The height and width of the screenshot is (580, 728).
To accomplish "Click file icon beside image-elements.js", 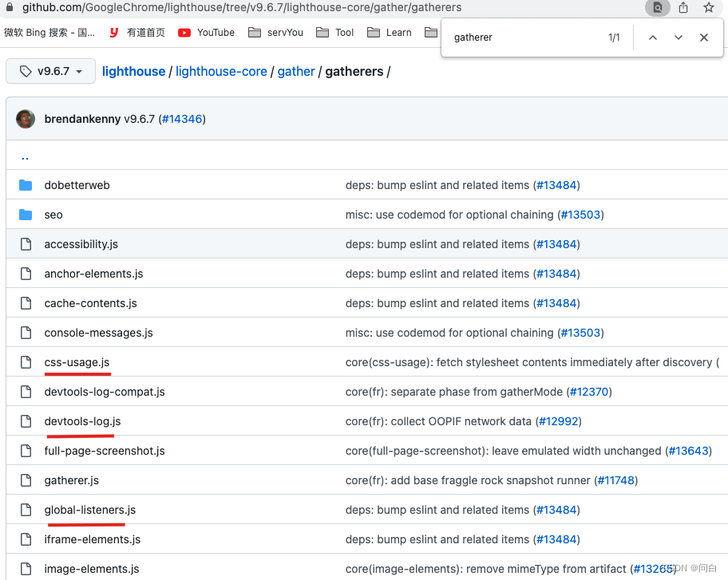I will [x=26, y=569].
